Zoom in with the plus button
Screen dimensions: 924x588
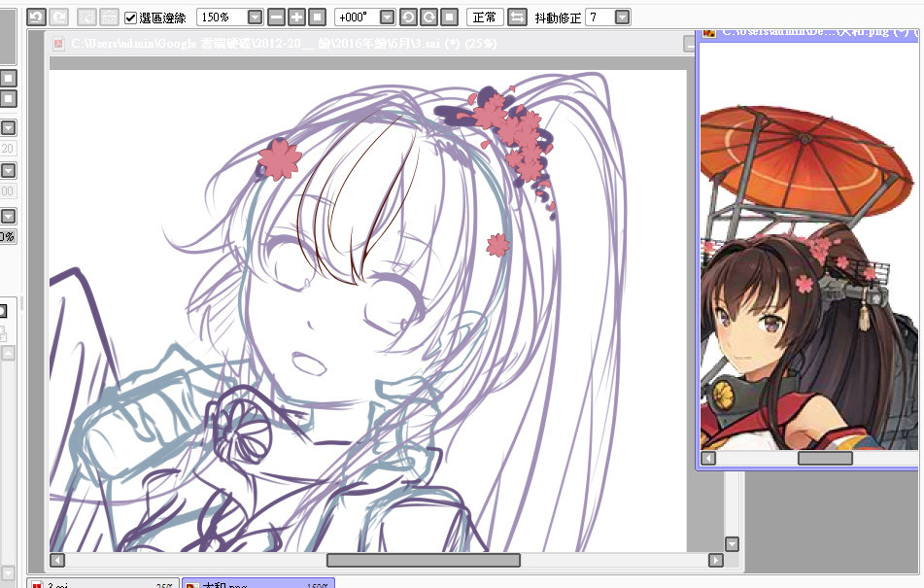pos(296,17)
